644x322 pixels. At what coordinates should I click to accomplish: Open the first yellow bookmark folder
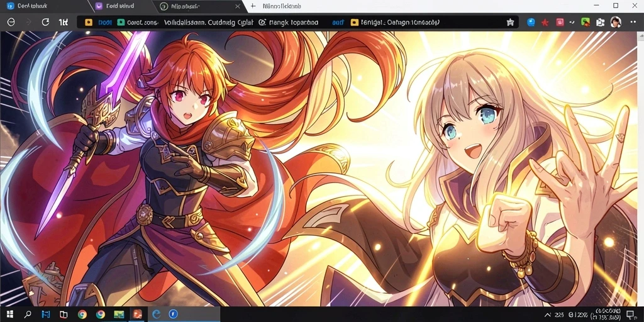click(88, 23)
